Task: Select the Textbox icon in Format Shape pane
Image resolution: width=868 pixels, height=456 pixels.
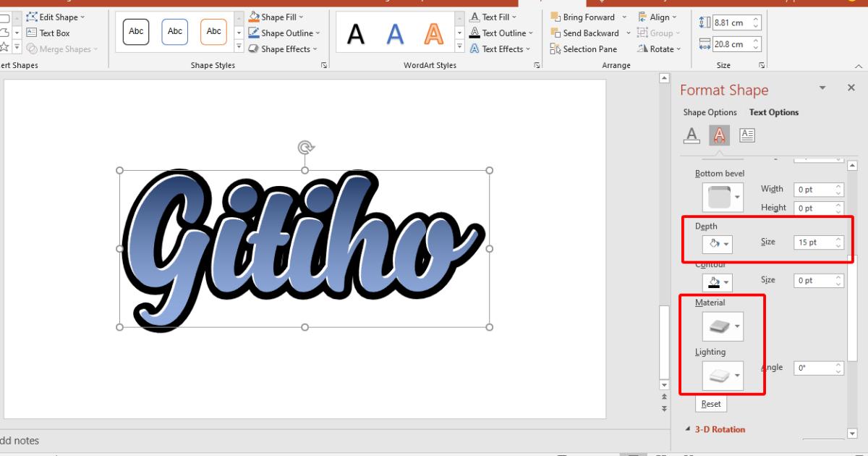Action: [x=747, y=135]
